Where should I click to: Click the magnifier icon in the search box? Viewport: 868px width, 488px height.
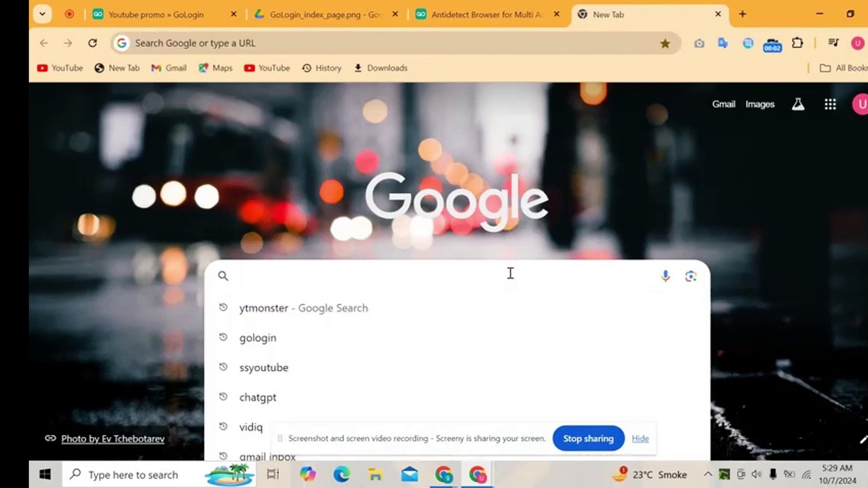pos(223,276)
